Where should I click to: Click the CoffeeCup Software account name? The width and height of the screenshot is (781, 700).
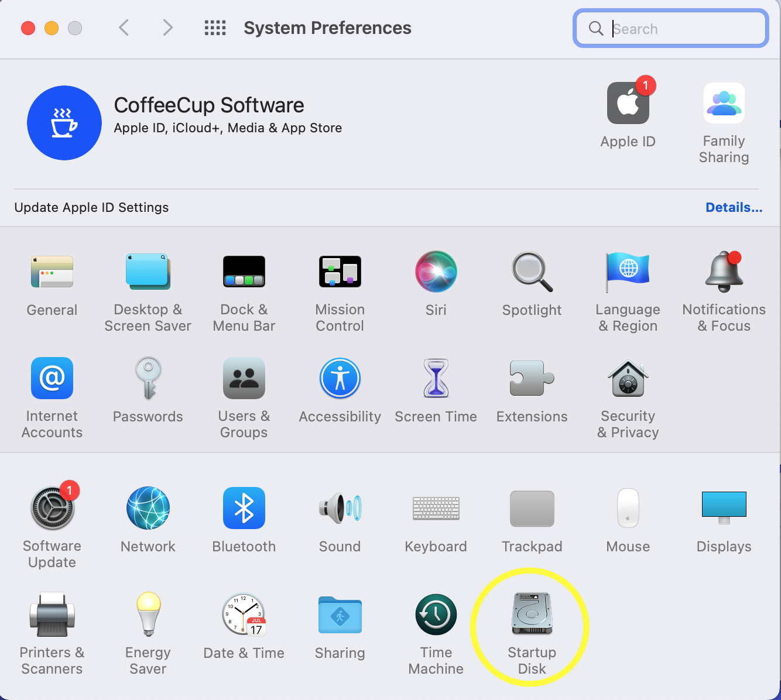(x=209, y=105)
